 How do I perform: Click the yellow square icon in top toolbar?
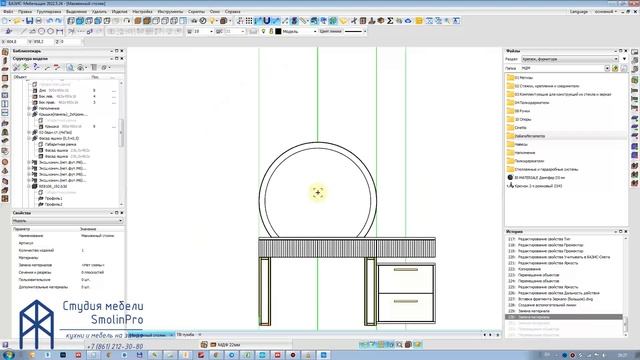(x=419, y=20)
